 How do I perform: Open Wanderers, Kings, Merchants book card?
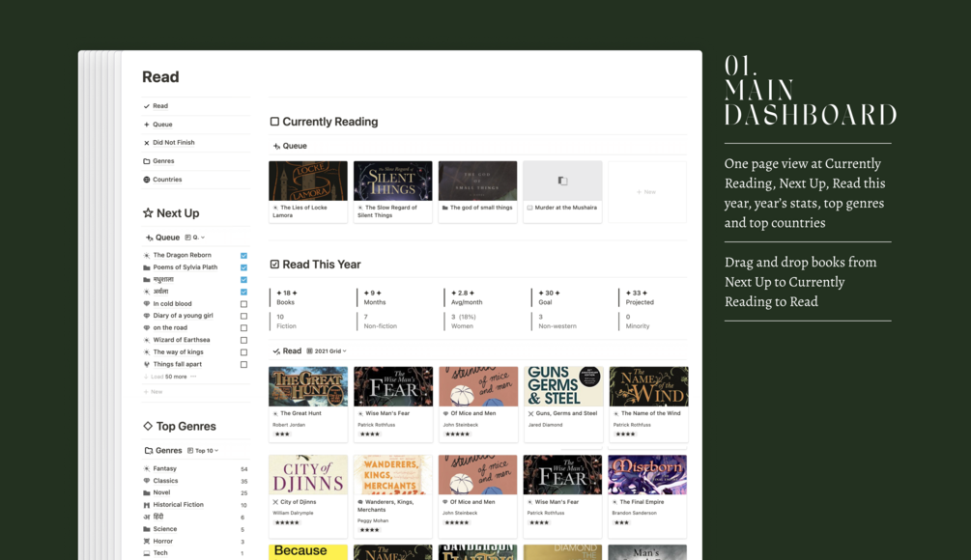[392, 496]
